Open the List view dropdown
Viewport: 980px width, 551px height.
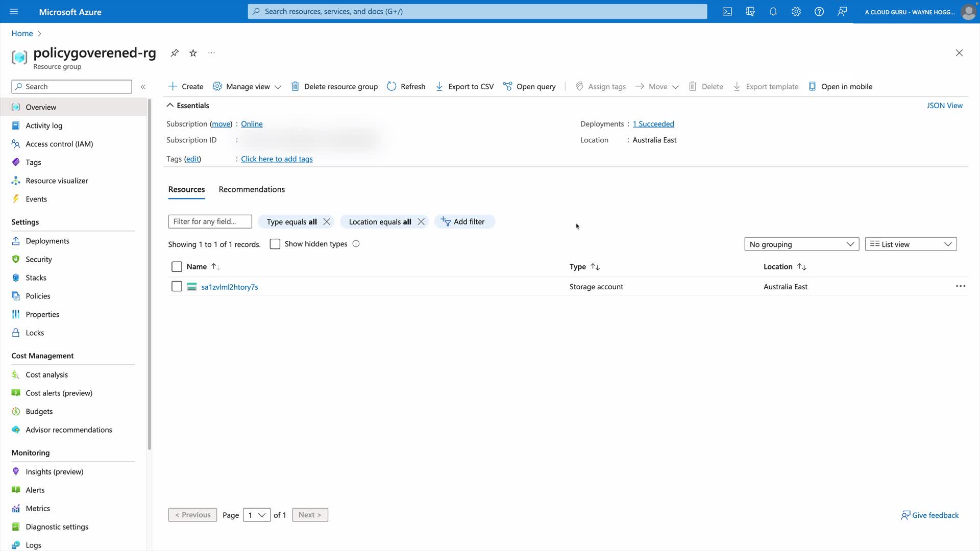[911, 244]
